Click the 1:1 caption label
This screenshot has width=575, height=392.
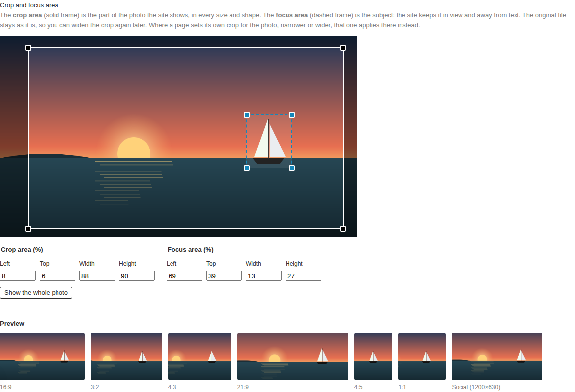pos(402,387)
